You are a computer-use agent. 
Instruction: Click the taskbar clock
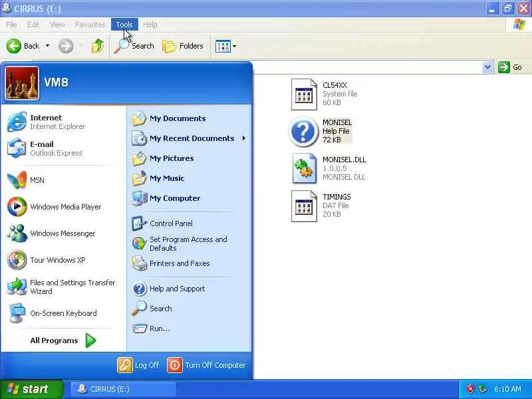[507, 389]
